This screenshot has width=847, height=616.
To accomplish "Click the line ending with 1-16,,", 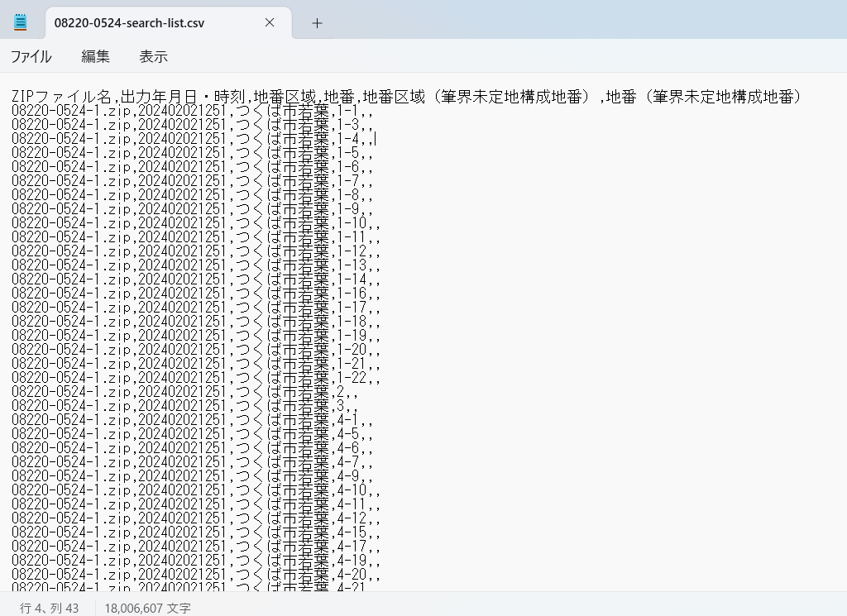I will tap(196, 294).
